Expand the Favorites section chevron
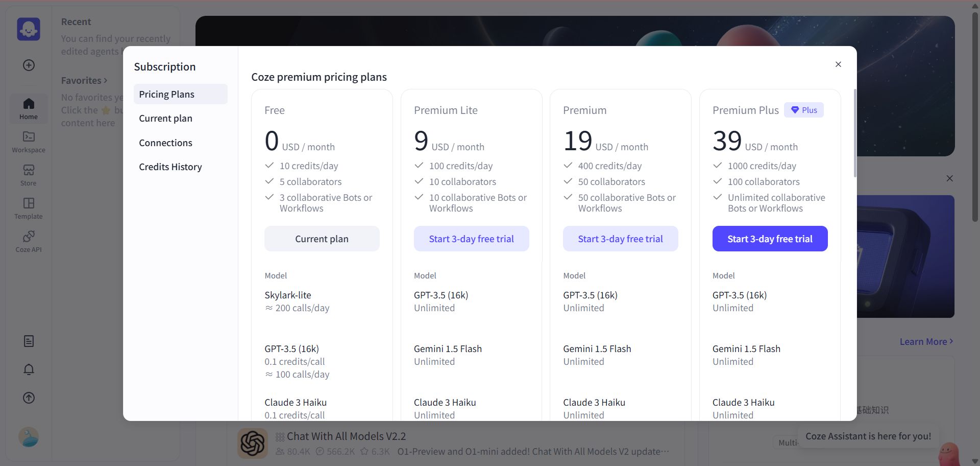The height and width of the screenshot is (466, 980). pos(106,80)
